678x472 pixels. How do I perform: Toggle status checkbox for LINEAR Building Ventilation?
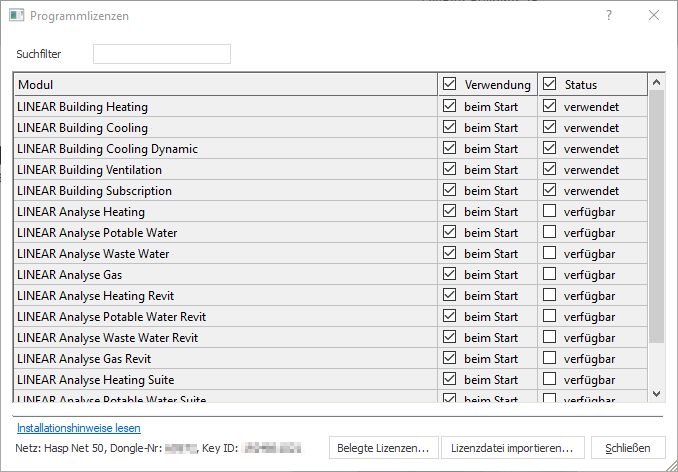(x=550, y=169)
